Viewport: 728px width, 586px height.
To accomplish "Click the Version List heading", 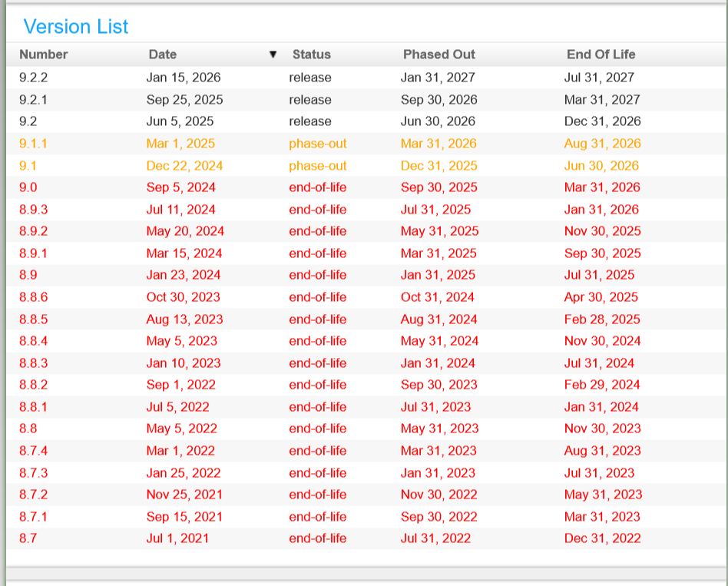I will pyautogui.click(x=76, y=27).
